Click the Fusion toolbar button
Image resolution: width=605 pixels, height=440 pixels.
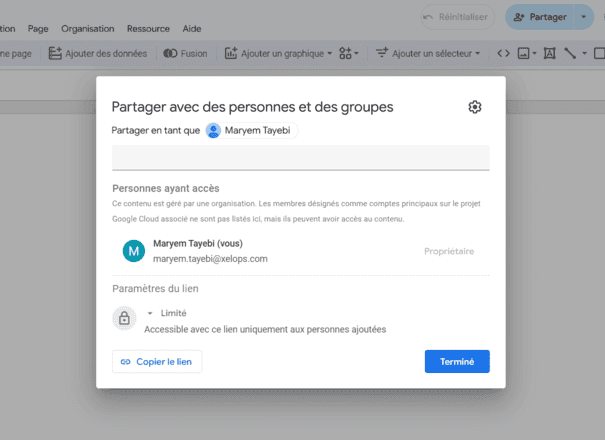pyautogui.click(x=185, y=53)
